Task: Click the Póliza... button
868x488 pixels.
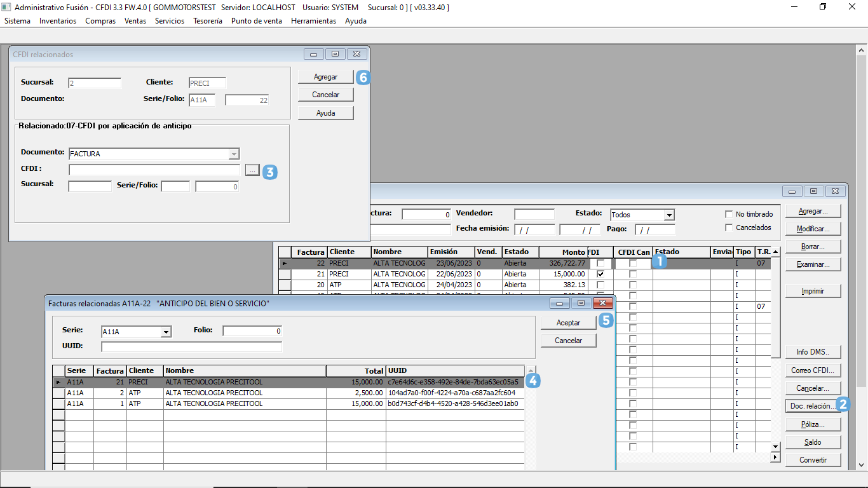Action: (813, 424)
